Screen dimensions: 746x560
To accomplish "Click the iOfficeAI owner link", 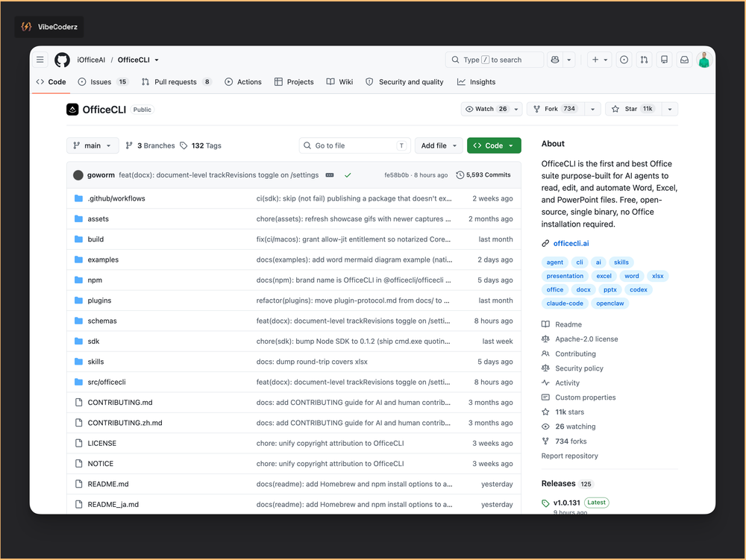I will pyautogui.click(x=91, y=60).
